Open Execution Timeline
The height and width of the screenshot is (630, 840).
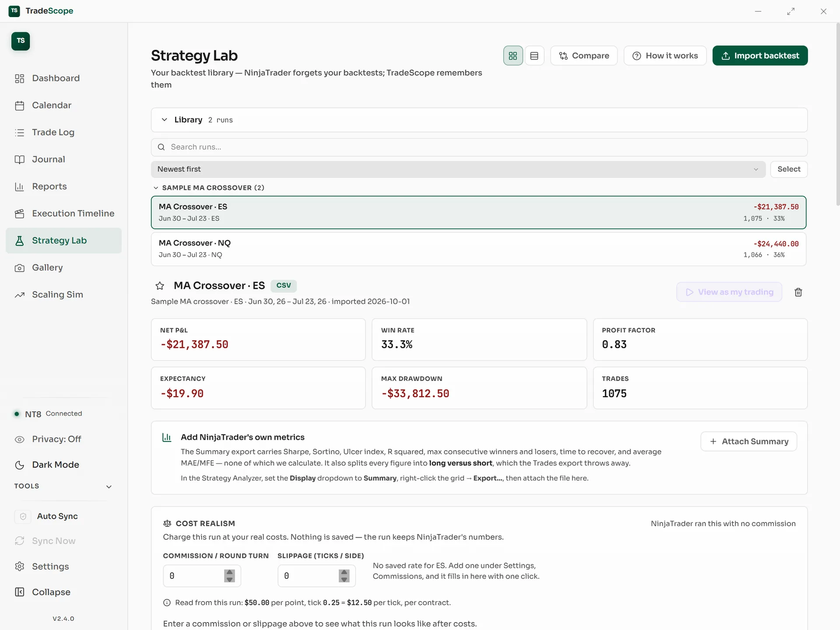tap(63, 213)
